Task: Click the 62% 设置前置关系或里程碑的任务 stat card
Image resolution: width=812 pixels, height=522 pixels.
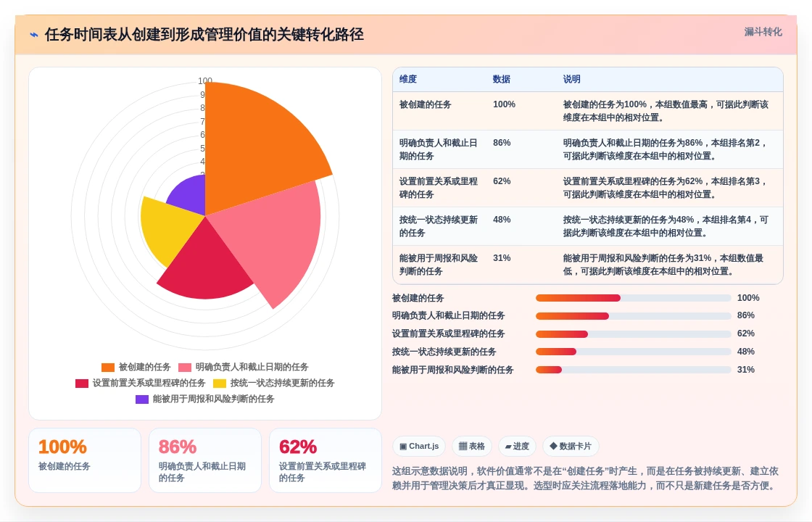Action: pyautogui.click(x=326, y=460)
